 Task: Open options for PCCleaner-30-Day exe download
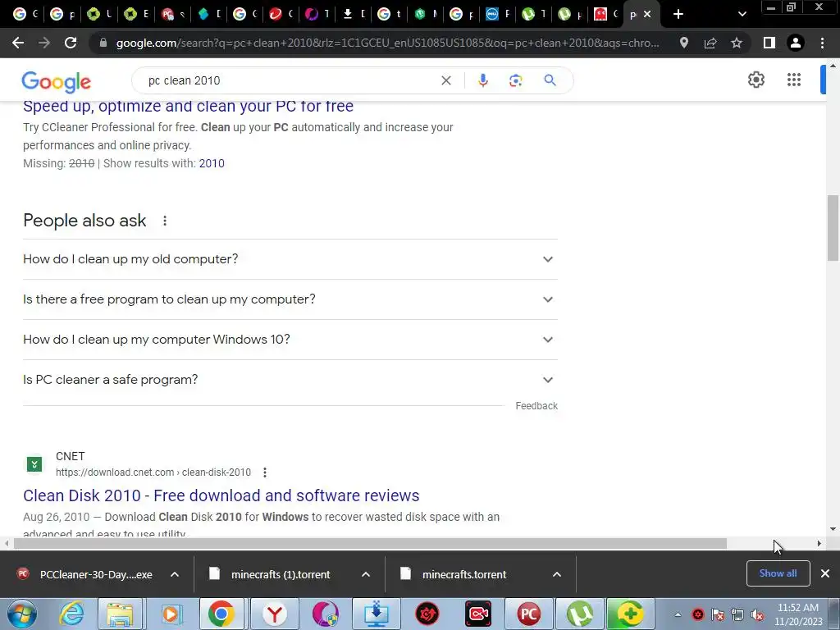tap(175, 574)
